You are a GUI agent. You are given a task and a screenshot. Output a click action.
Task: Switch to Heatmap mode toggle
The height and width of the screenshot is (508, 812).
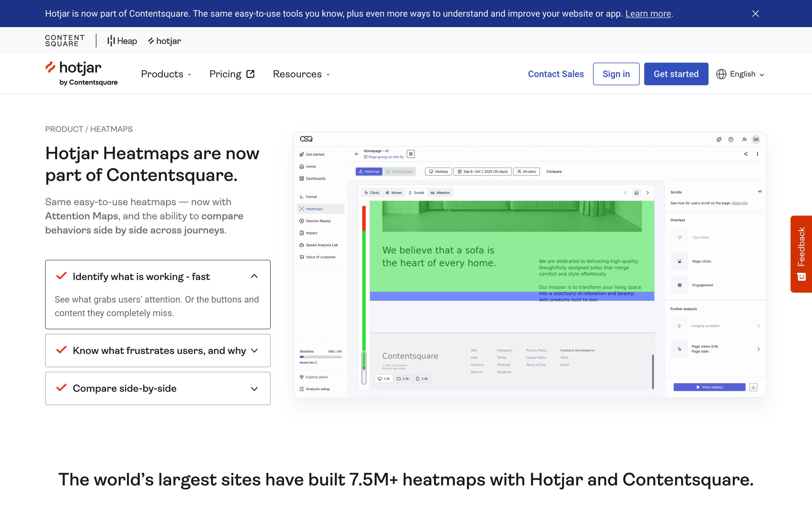coord(369,171)
